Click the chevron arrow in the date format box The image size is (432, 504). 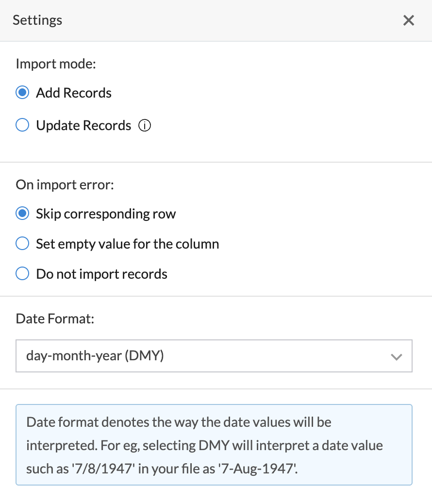click(x=397, y=357)
